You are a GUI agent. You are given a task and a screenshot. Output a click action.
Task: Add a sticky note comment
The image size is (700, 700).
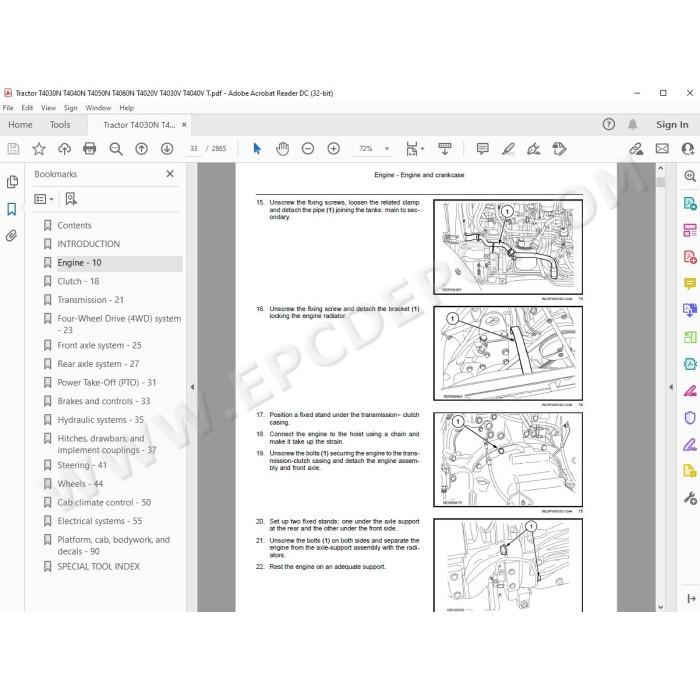click(483, 149)
